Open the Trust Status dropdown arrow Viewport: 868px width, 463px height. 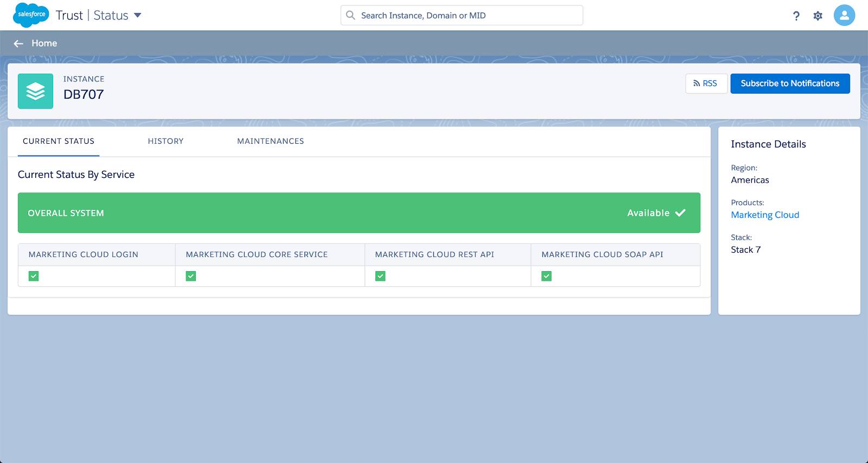(x=138, y=15)
